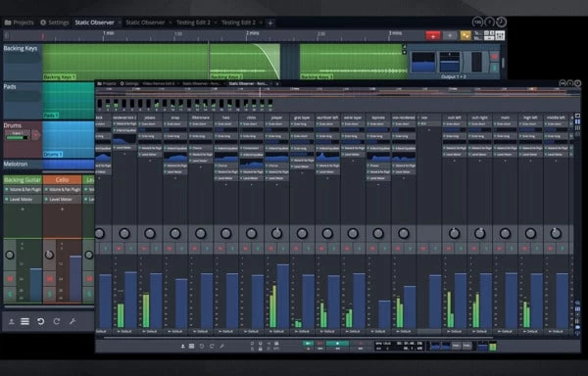The height and width of the screenshot is (376, 588).
Task: Click the clock icon in back window
Action: (x=501, y=23)
